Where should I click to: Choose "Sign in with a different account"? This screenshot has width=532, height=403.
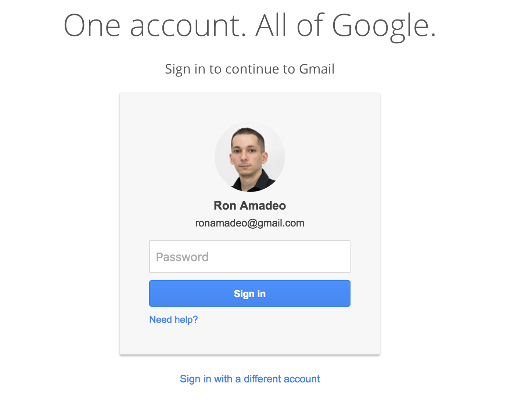click(x=250, y=379)
